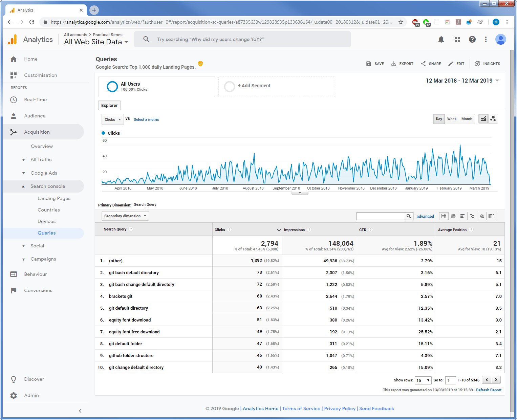Open the Analytics header three-dot menu
Image resolution: width=517 pixels, height=420 pixels.
click(x=486, y=40)
